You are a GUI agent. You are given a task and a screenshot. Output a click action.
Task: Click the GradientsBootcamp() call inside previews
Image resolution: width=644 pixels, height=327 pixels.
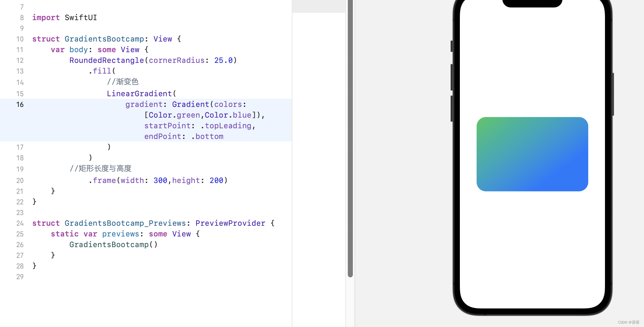click(113, 244)
